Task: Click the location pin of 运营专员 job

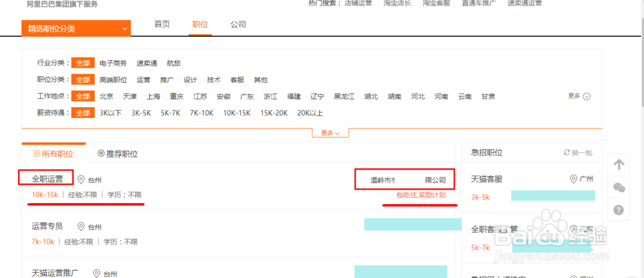Action: point(81,226)
